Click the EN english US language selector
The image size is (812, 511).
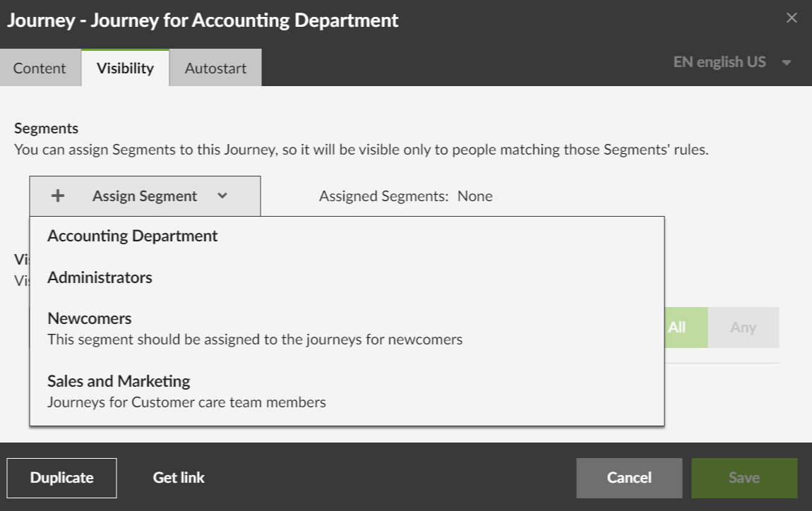click(x=719, y=62)
